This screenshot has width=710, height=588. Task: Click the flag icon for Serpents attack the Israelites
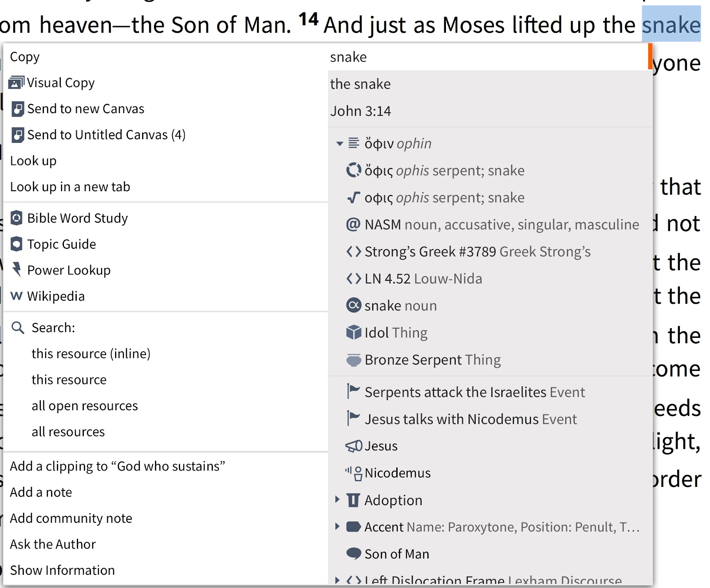click(x=353, y=392)
